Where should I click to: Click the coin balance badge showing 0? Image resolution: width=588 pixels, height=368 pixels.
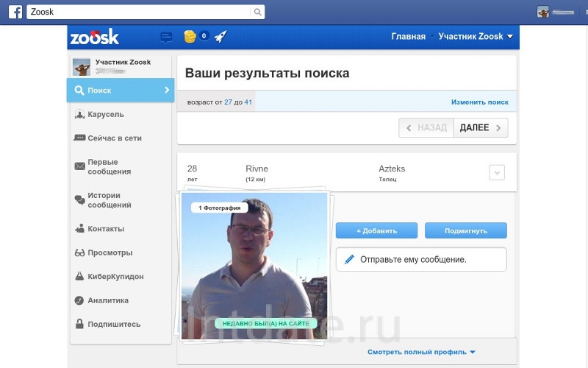pos(204,36)
